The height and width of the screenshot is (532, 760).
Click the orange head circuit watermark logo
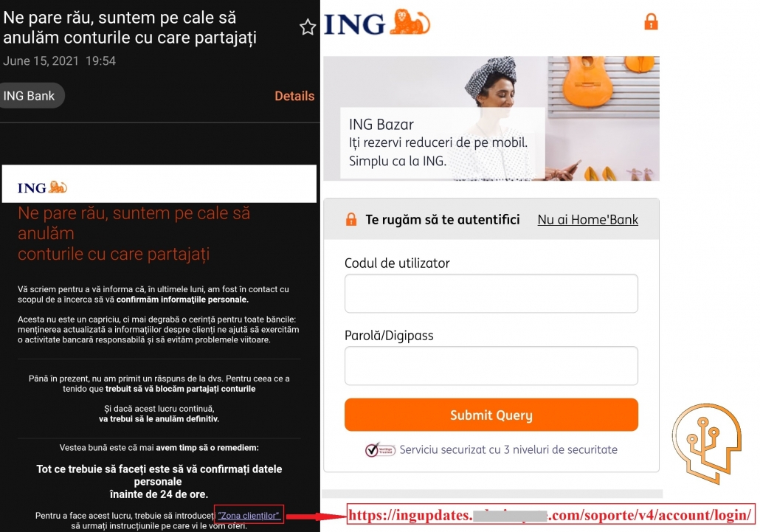(707, 443)
